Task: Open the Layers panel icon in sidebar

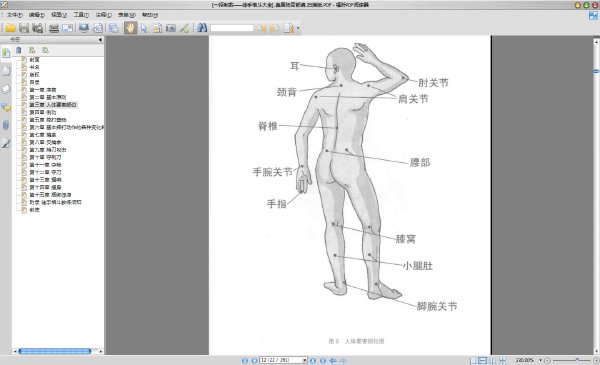Action: pos(6,89)
